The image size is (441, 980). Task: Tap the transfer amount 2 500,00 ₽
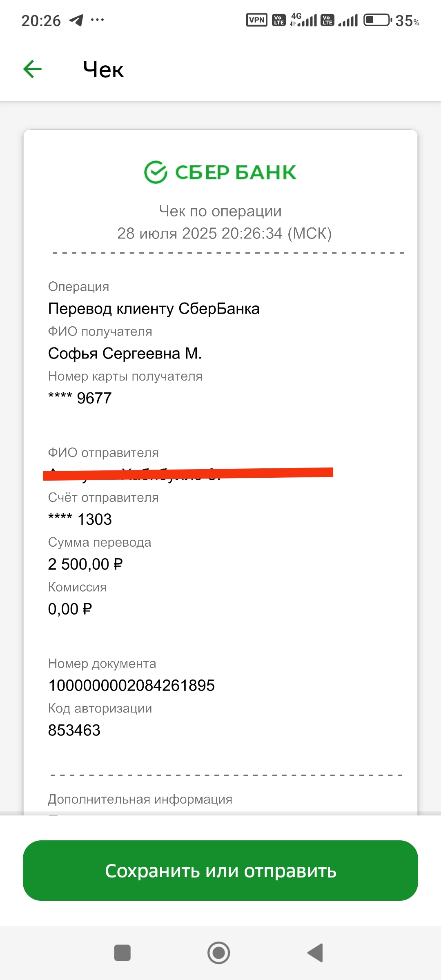tap(85, 564)
